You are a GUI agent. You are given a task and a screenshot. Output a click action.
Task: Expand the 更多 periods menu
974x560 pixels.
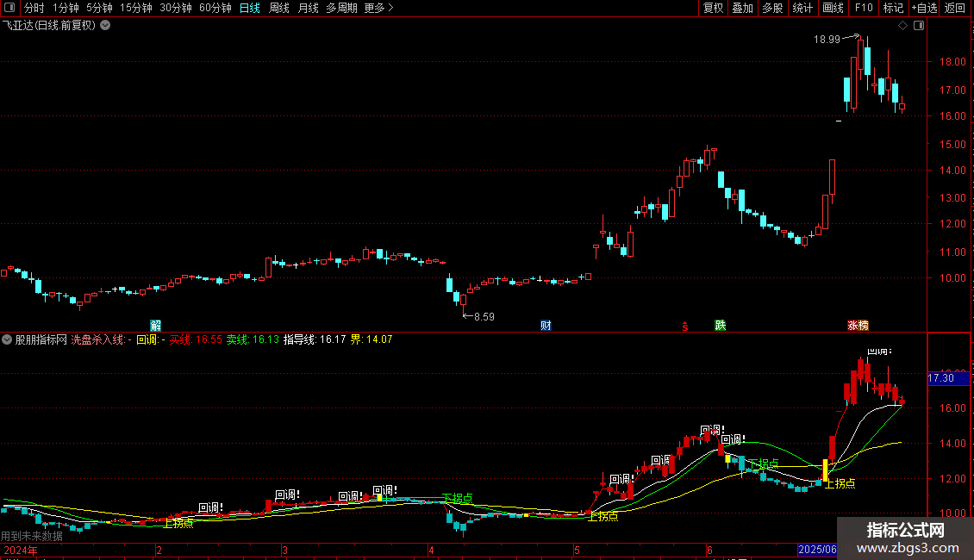[379, 8]
